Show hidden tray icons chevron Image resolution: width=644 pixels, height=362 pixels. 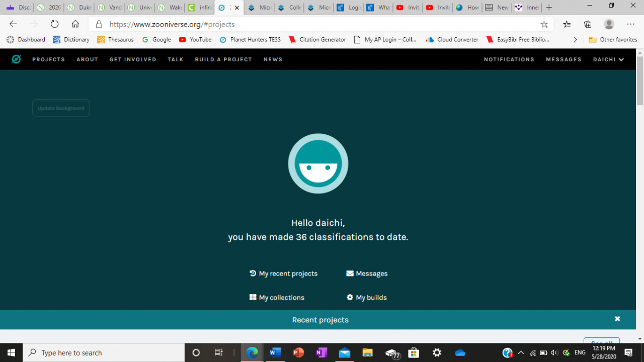tap(521, 352)
